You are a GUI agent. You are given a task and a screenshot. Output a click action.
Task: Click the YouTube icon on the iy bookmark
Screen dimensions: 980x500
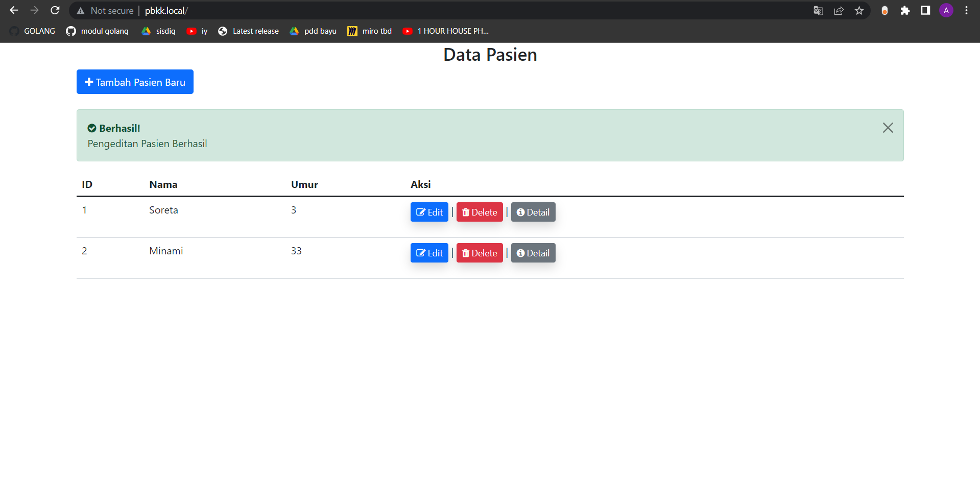point(192,31)
